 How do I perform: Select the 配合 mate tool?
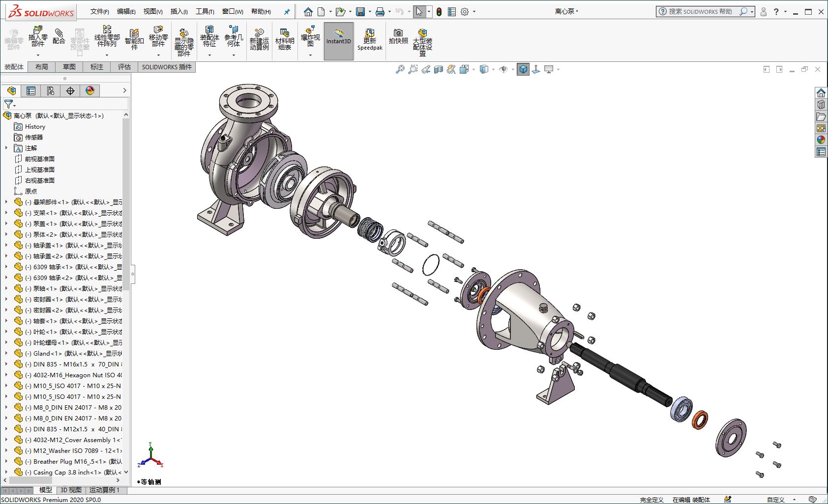(x=59, y=37)
